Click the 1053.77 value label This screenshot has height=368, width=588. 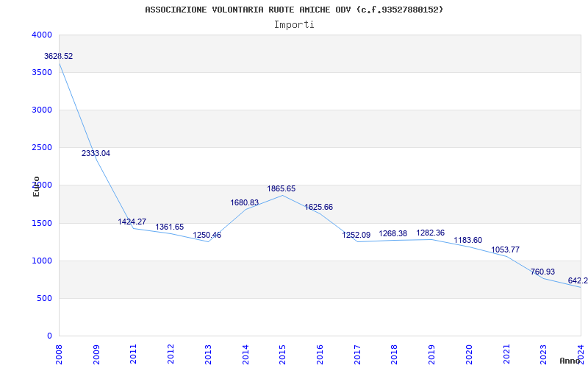(506, 250)
